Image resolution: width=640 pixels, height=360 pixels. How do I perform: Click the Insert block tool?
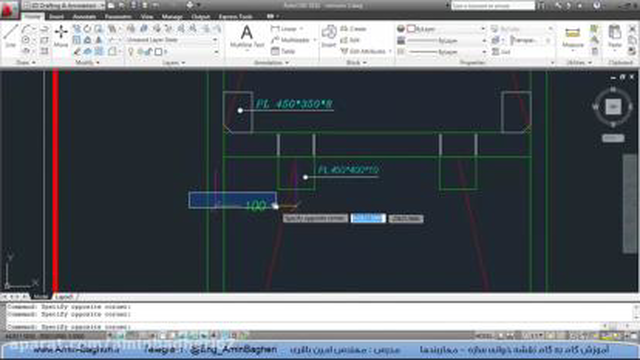[x=329, y=36]
